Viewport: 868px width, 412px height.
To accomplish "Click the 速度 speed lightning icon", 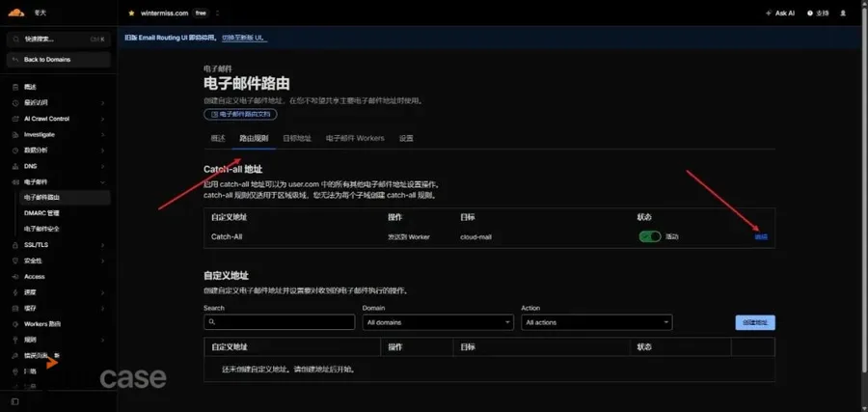I will coord(14,292).
